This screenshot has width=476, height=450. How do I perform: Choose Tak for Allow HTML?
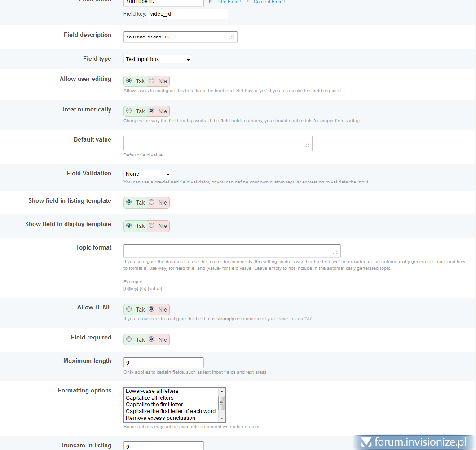click(129, 309)
